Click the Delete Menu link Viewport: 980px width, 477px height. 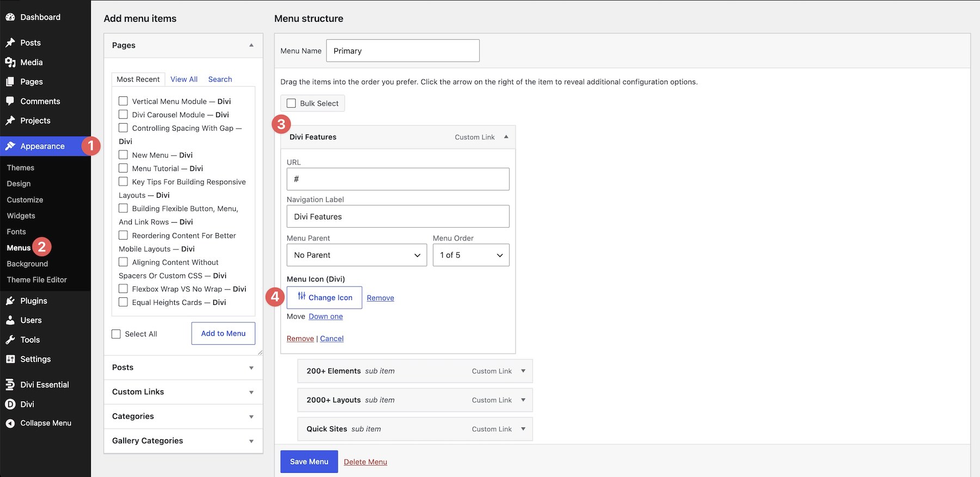point(365,462)
